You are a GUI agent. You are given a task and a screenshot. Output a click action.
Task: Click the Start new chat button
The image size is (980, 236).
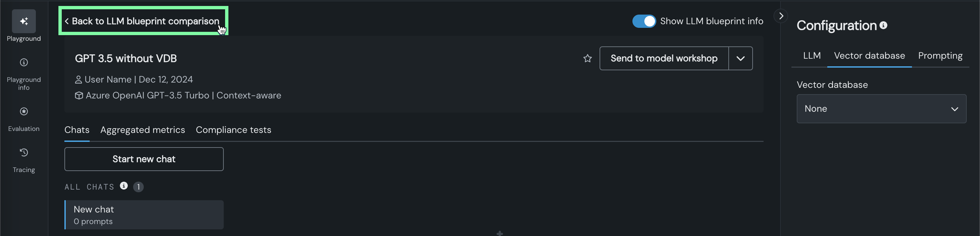pyautogui.click(x=144, y=159)
